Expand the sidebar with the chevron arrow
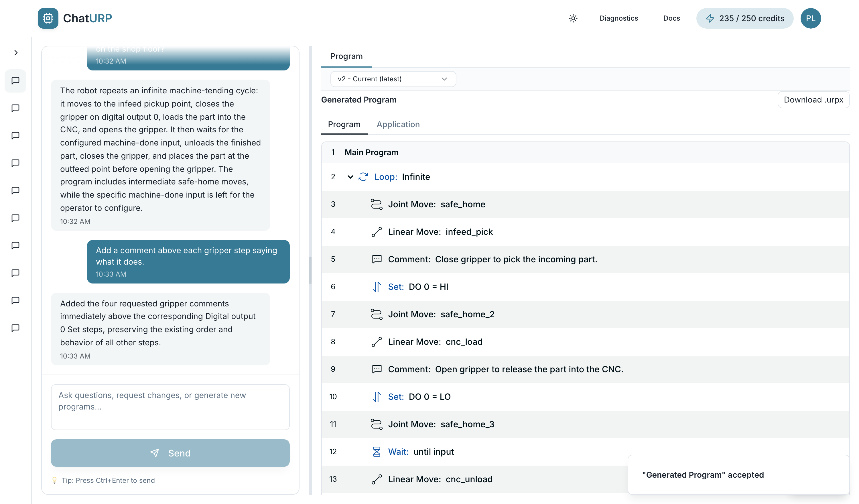Screen dimensions: 859x504 (x=16, y=52)
